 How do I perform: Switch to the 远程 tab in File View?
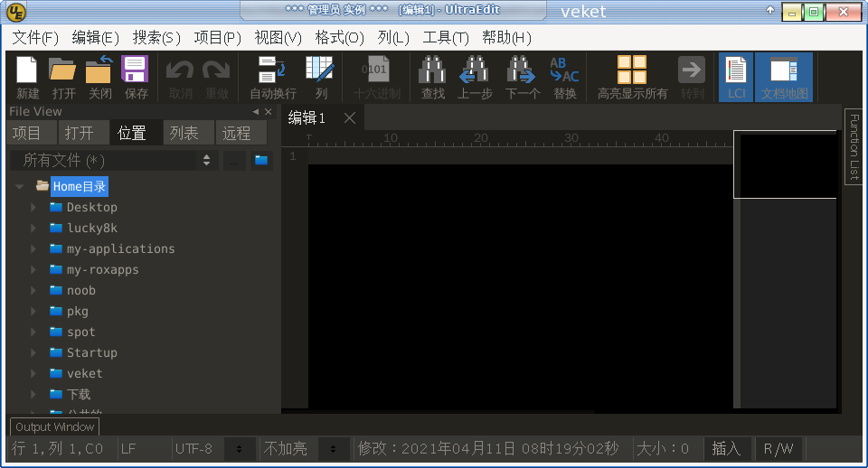[241, 134]
